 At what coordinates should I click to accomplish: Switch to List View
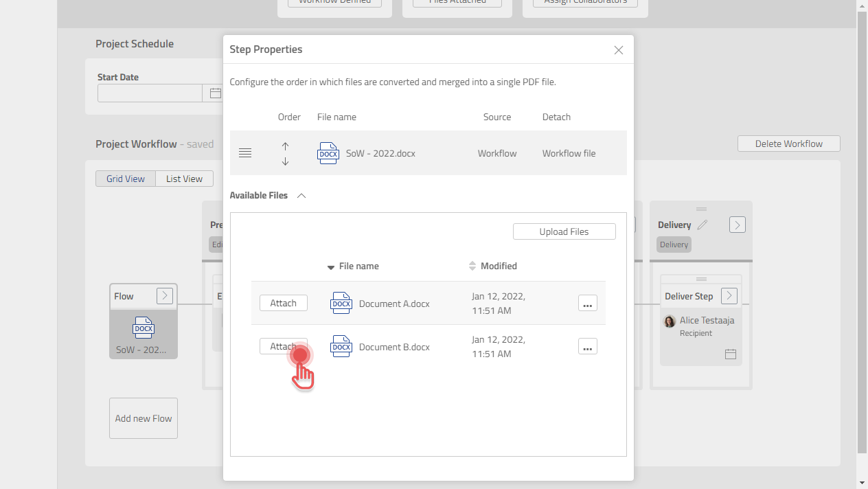tap(184, 178)
